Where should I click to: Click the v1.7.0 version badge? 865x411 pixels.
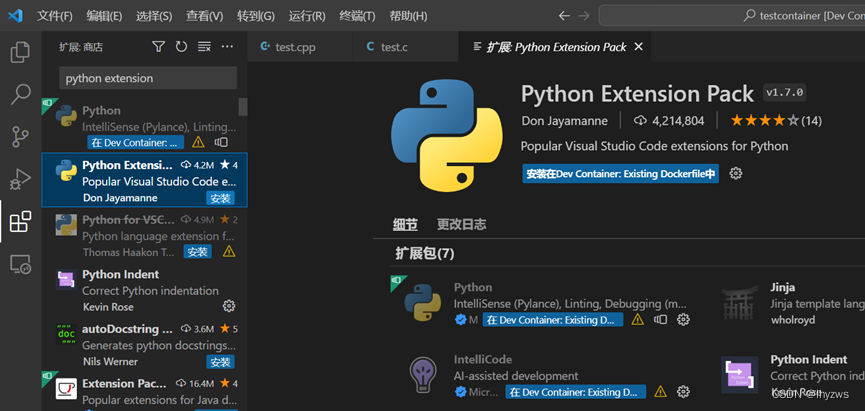[785, 93]
